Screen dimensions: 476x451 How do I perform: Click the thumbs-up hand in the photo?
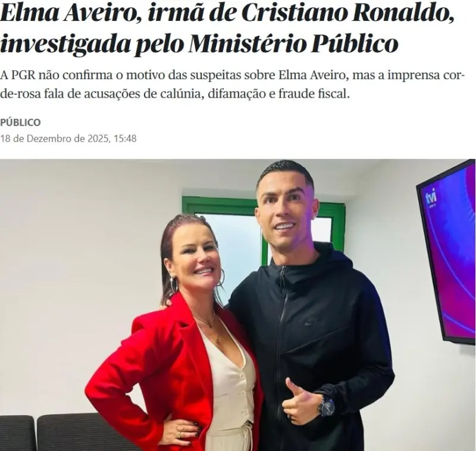(299, 400)
